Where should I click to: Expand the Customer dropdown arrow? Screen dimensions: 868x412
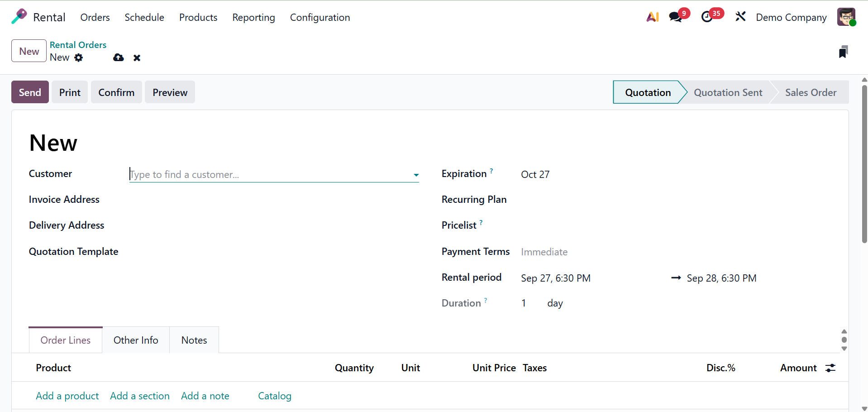coord(416,175)
